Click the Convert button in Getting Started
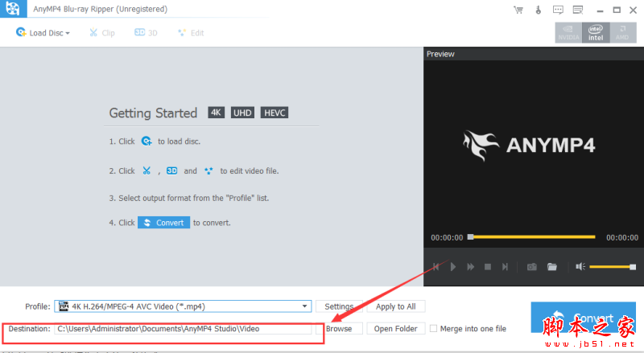The image size is (644, 353). click(163, 223)
